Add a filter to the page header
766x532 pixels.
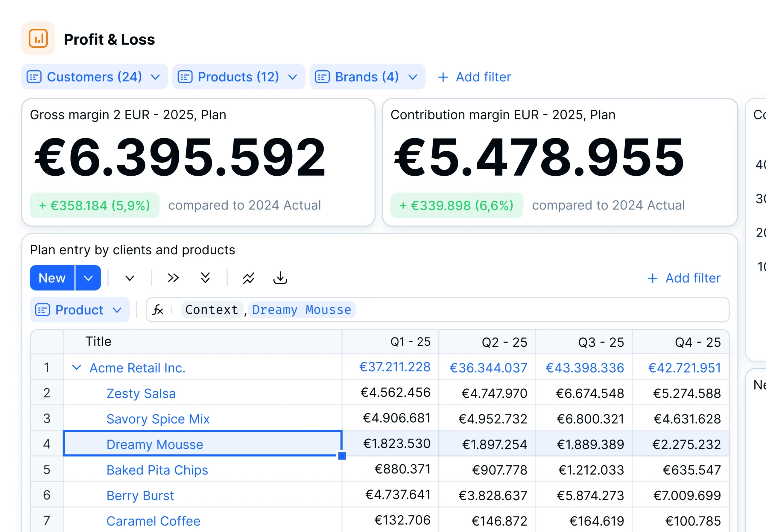474,77
